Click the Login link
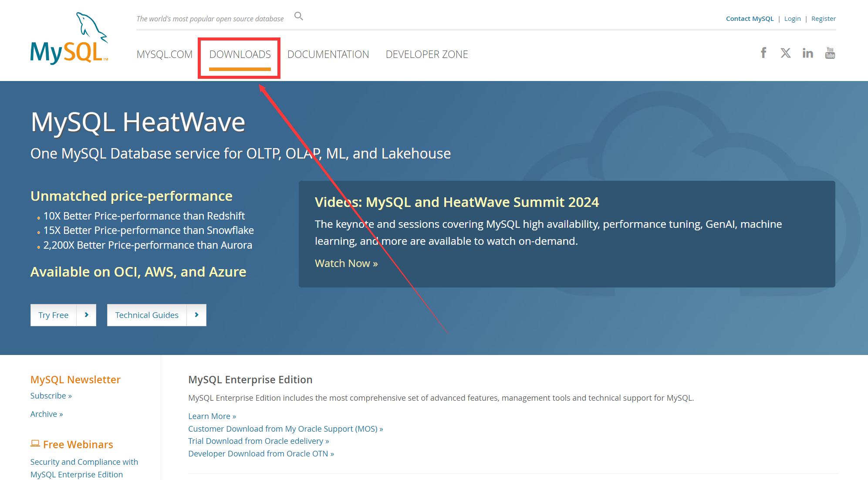Viewport: 868px width, 480px height. pyautogui.click(x=793, y=19)
